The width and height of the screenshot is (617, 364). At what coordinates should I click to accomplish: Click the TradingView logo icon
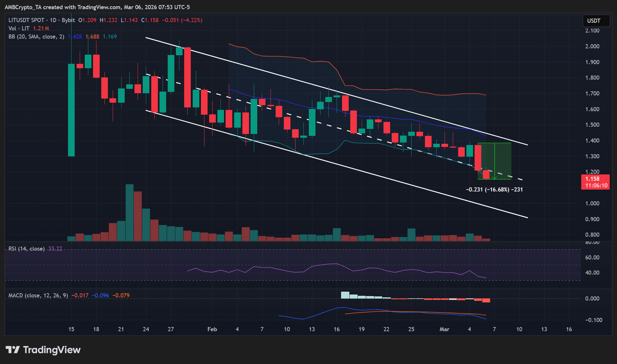(x=12, y=350)
